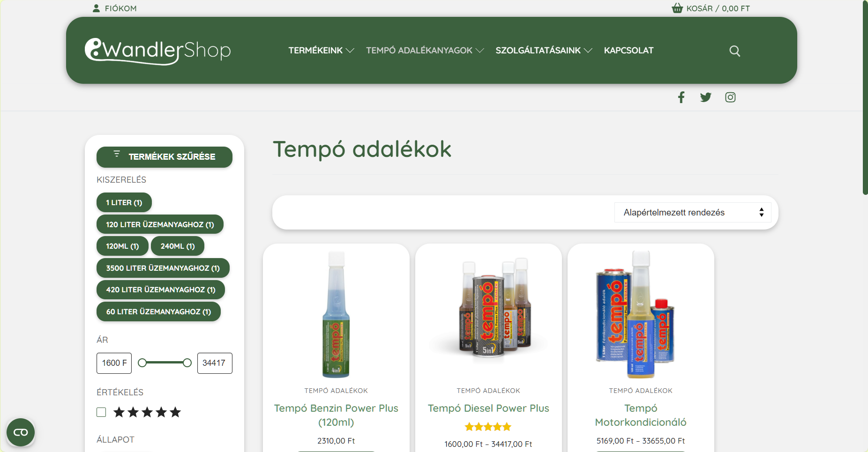The image size is (868, 452).
Task: Click the shopping basket icon
Action: [x=677, y=8]
